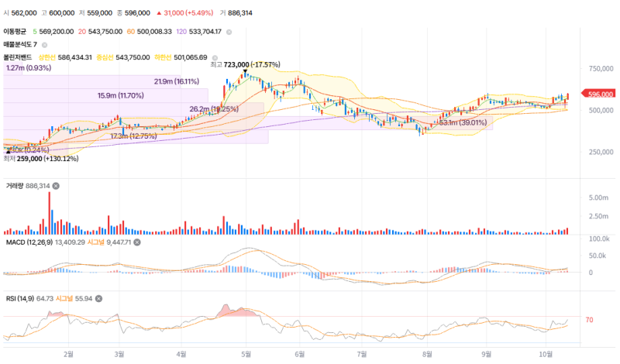Click the 17.3m (12.75%) volume profile label

(133, 136)
